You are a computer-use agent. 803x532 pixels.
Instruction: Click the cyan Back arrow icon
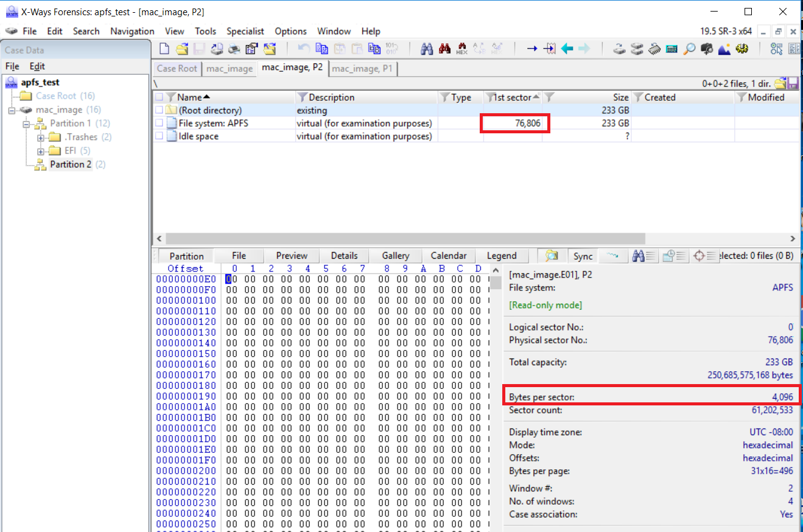pyautogui.click(x=567, y=49)
